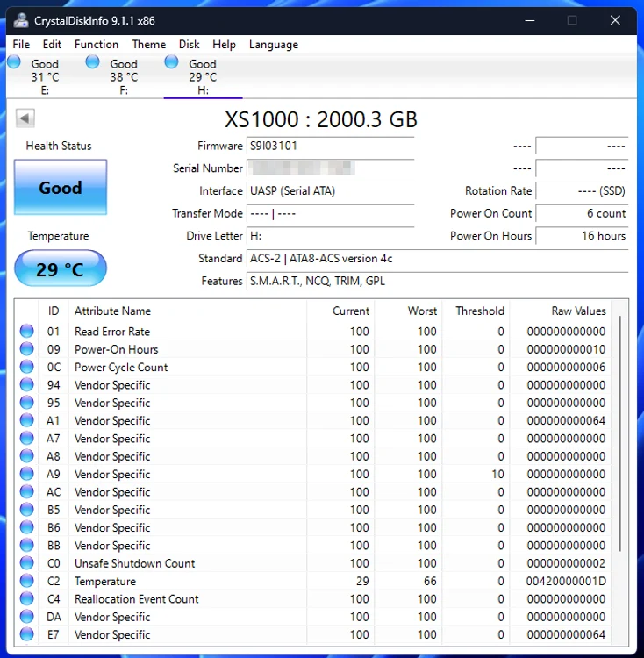The image size is (644, 658).
Task: Click the blue status orb for drive E:
Action: 14,62
